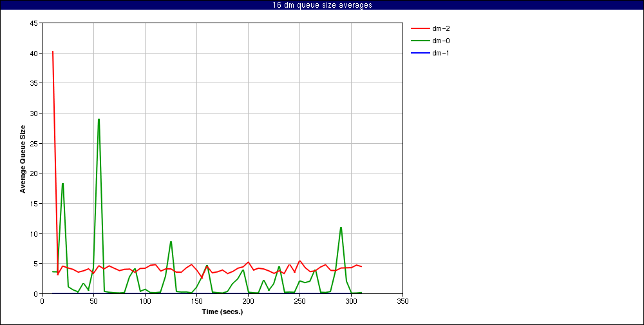Click the x-axis value 350
The width and height of the screenshot is (644, 325).
pos(403,301)
